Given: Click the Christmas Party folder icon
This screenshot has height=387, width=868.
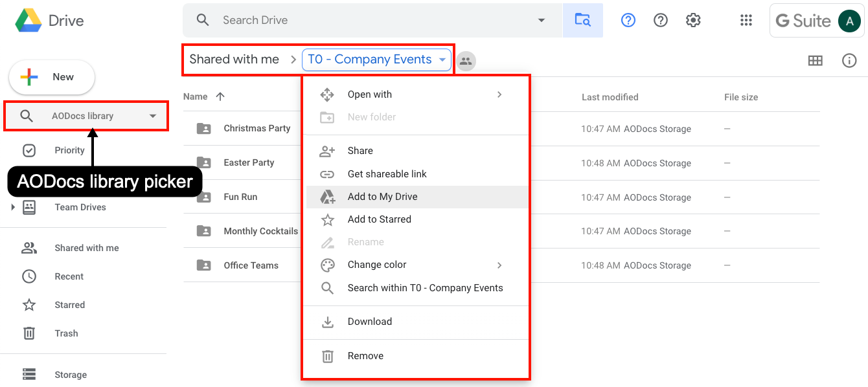Looking at the screenshot, I should tap(203, 128).
